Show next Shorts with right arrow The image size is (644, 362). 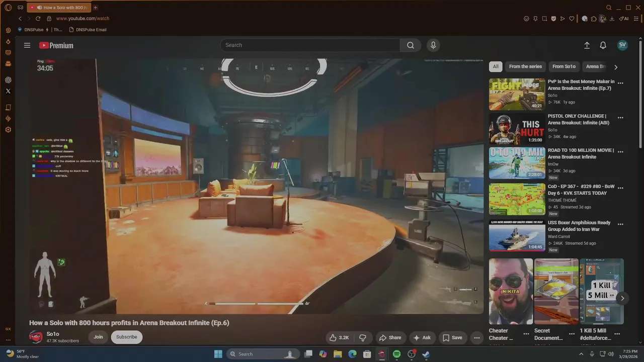(x=622, y=298)
